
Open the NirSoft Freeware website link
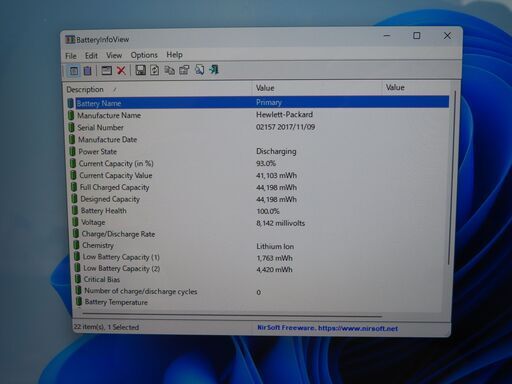[x=327, y=328]
